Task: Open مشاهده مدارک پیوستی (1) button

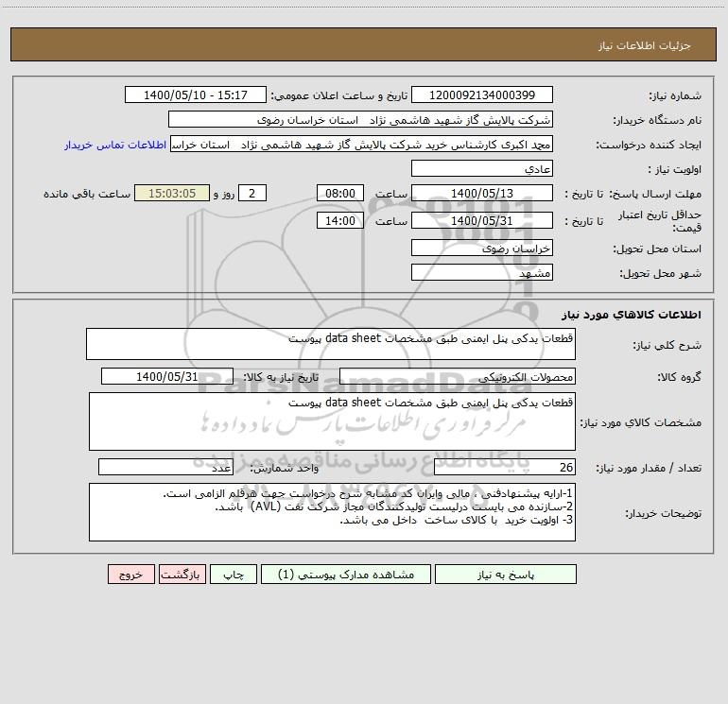Action: [x=346, y=575]
